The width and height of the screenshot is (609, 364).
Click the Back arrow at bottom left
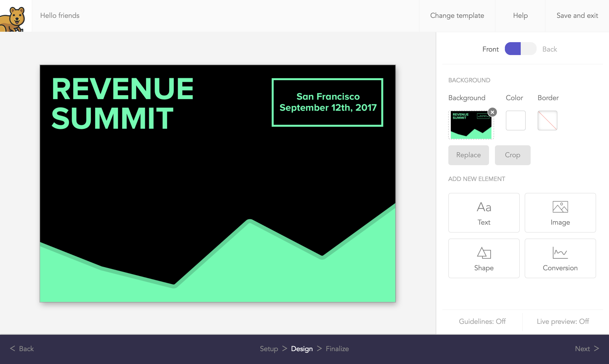pos(22,349)
